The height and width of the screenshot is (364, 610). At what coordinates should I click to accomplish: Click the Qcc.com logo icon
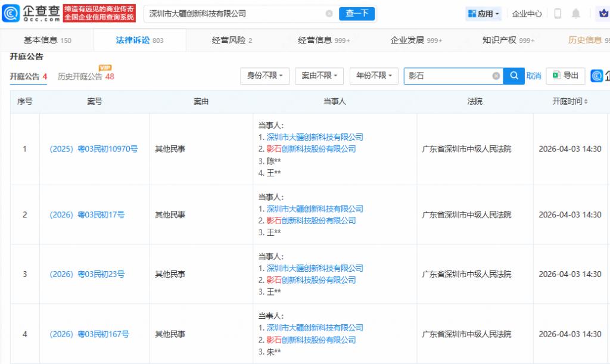(11, 13)
